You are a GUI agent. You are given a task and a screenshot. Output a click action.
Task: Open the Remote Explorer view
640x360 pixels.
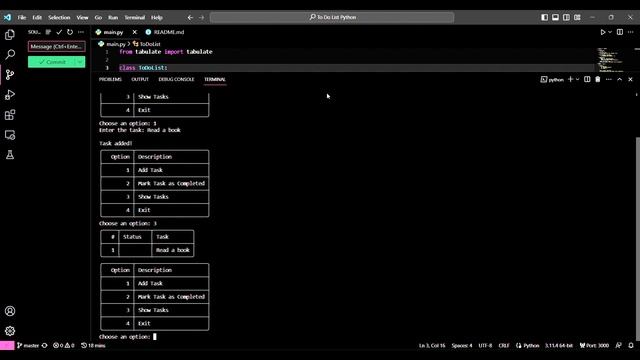click(x=10, y=135)
